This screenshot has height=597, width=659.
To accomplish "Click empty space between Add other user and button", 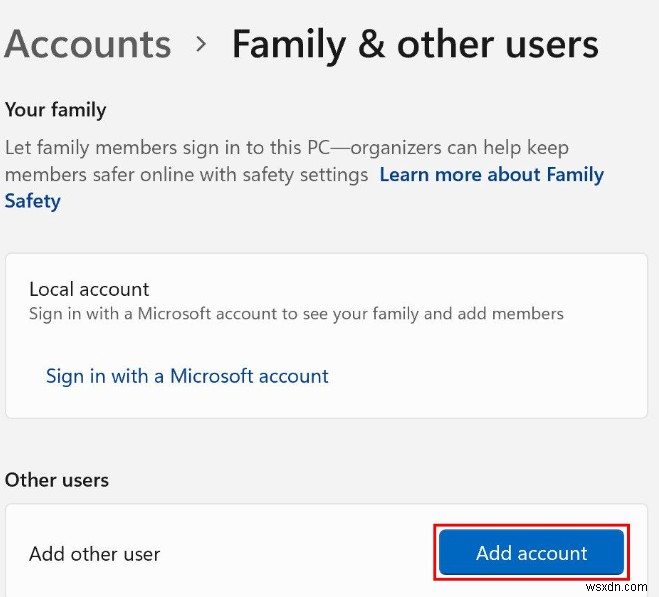I will tap(300, 554).
